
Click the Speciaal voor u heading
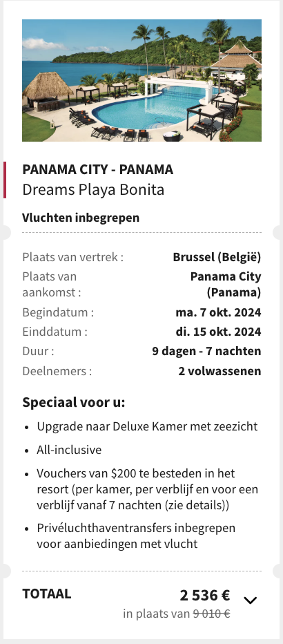tap(74, 402)
